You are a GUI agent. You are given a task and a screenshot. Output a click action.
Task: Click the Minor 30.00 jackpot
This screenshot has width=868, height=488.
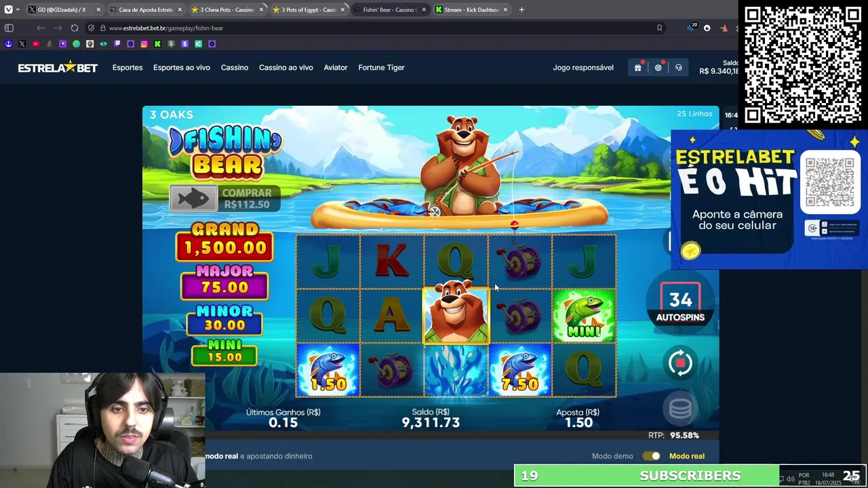click(x=224, y=320)
